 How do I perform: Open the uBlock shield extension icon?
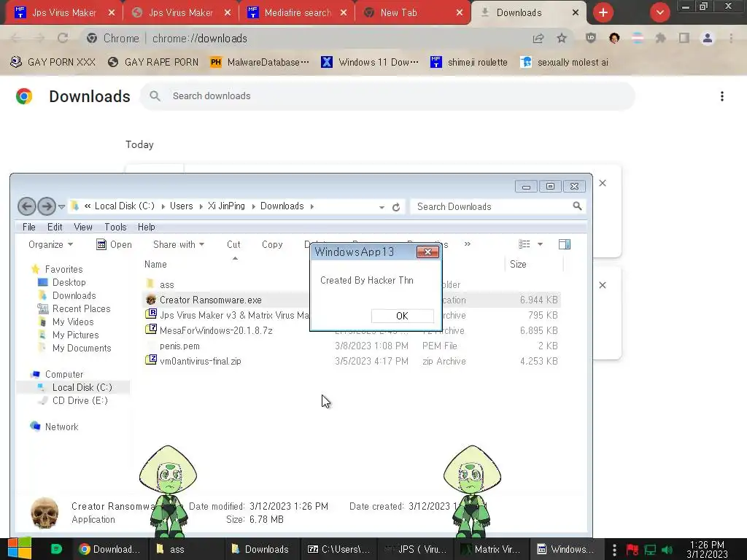tap(591, 38)
